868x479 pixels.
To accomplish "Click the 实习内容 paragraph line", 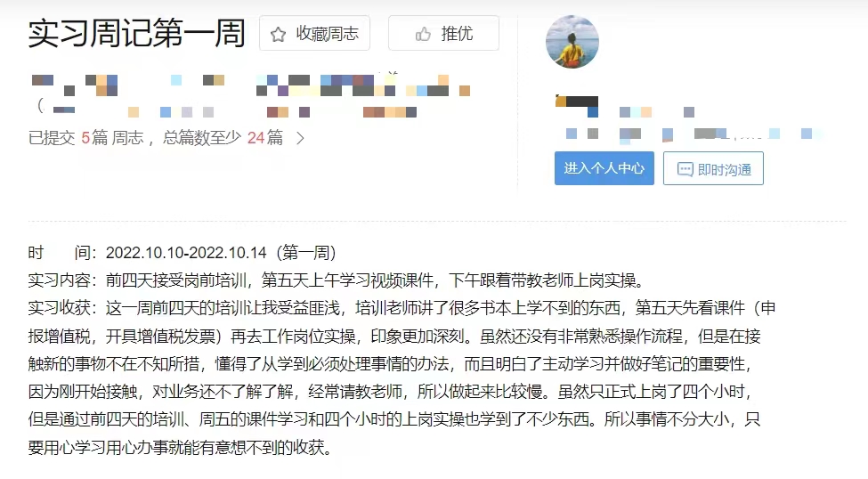I will click(x=337, y=280).
